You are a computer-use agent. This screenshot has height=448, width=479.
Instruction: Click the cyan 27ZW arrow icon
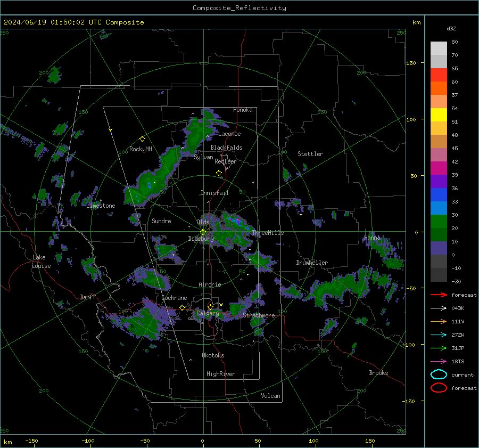pyautogui.click(x=439, y=335)
